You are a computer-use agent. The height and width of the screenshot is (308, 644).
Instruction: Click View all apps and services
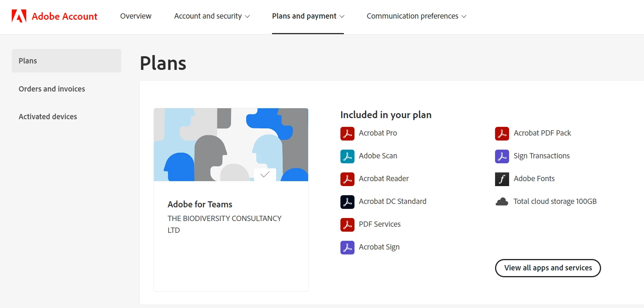pos(548,268)
